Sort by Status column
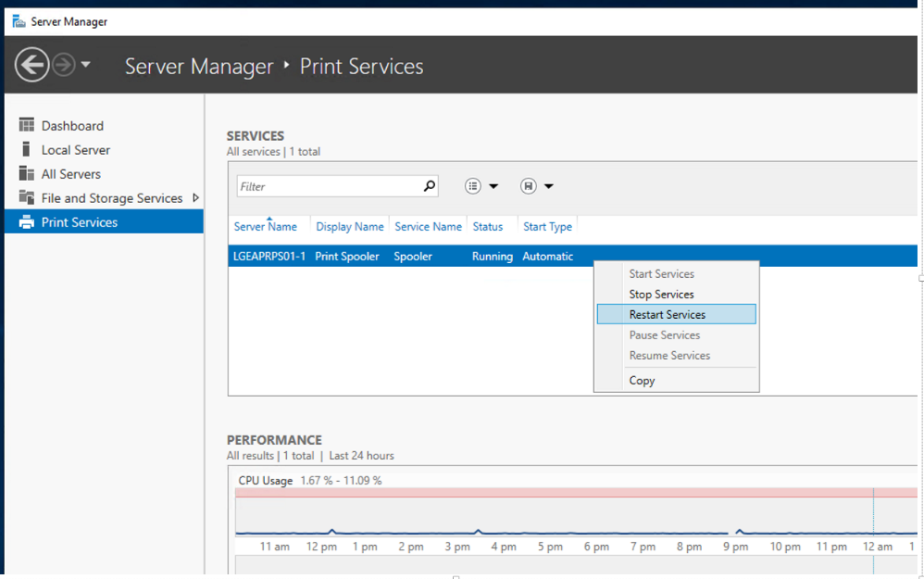924x579 pixels. [487, 227]
